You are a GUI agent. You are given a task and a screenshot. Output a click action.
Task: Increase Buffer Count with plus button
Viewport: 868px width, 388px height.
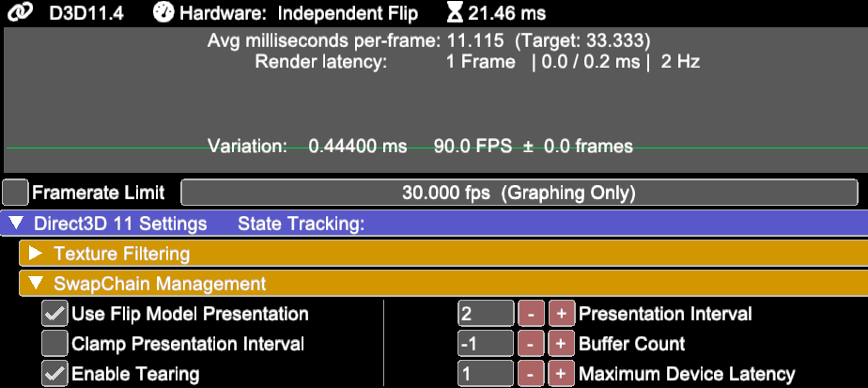pyautogui.click(x=562, y=344)
